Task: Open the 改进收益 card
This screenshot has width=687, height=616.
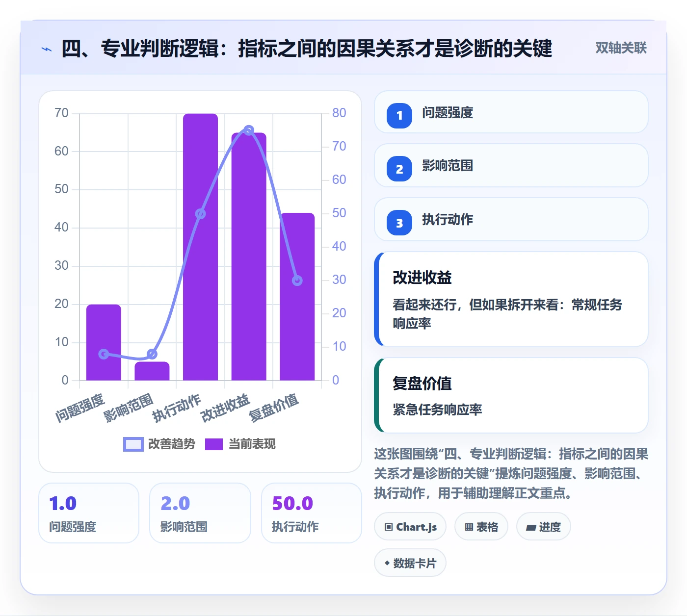Action: [511, 299]
